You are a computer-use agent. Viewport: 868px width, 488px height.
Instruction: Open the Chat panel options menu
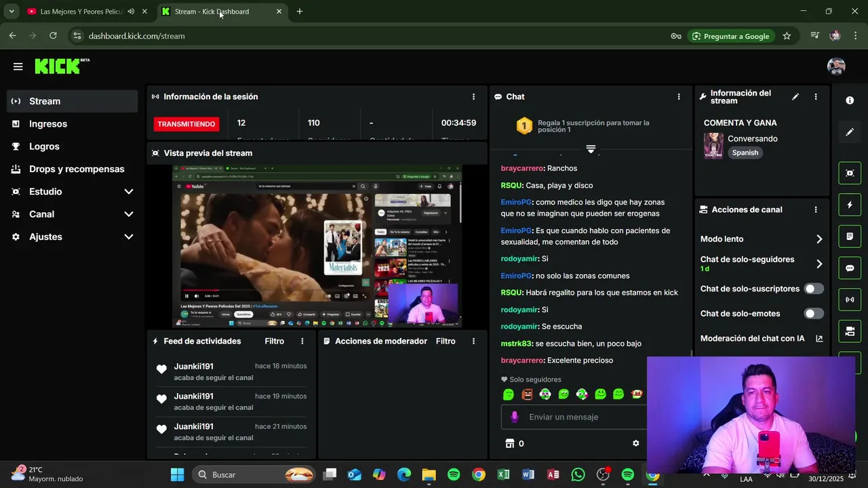pyautogui.click(x=678, y=97)
